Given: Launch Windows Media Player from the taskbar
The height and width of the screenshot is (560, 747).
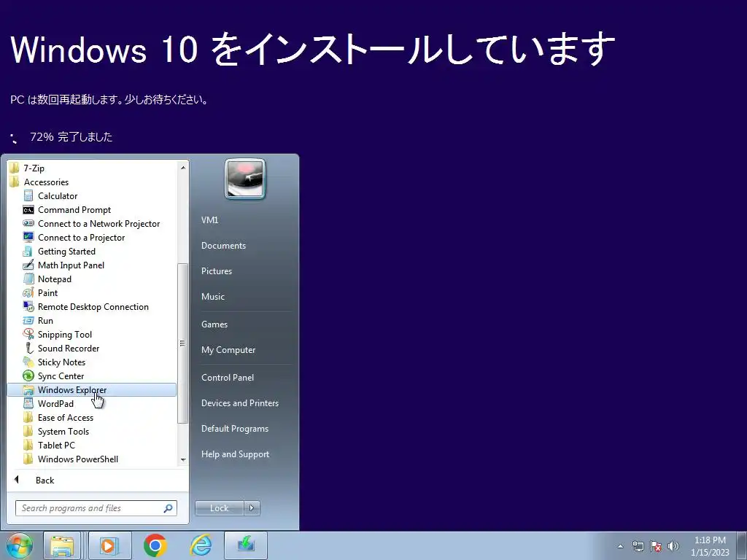Looking at the screenshot, I should (109, 545).
